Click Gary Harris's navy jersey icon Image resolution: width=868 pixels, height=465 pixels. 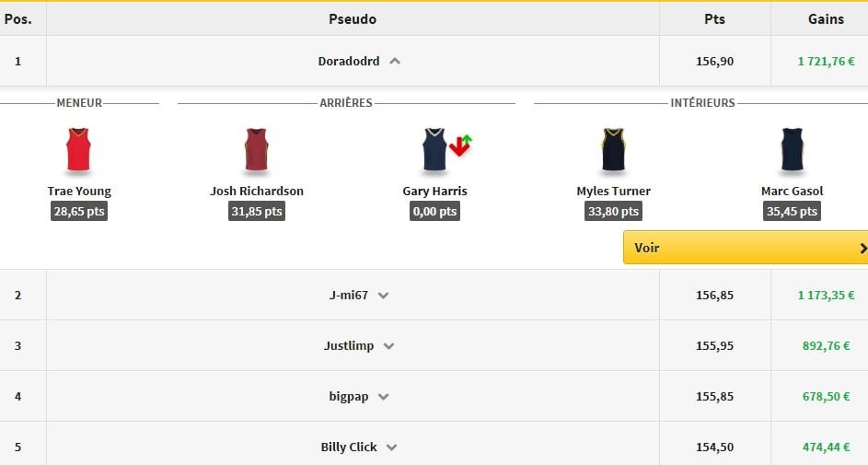coord(434,149)
